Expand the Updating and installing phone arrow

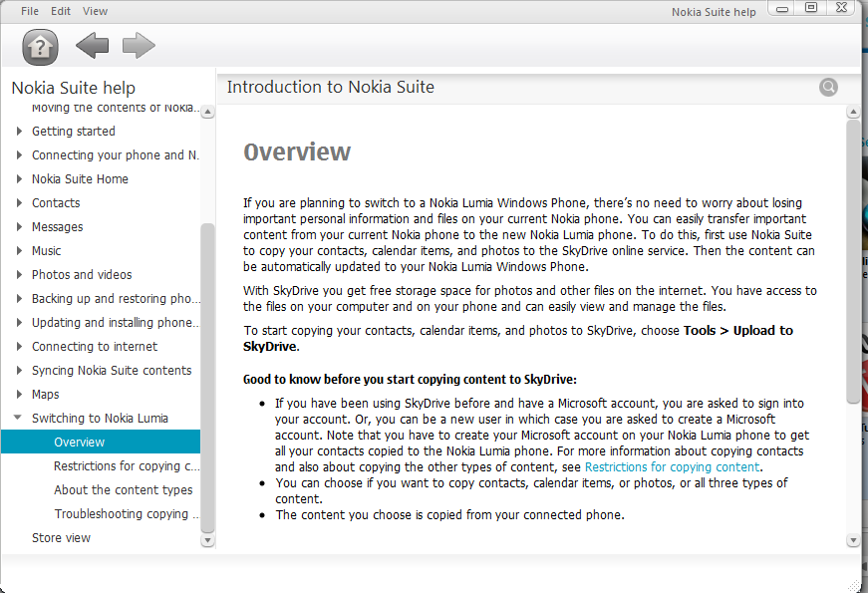click(x=19, y=322)
